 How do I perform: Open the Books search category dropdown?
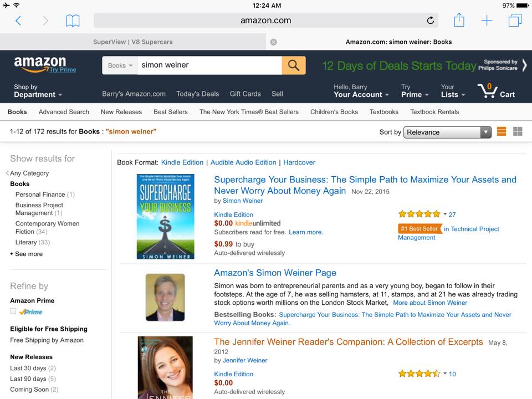[120, 65]
